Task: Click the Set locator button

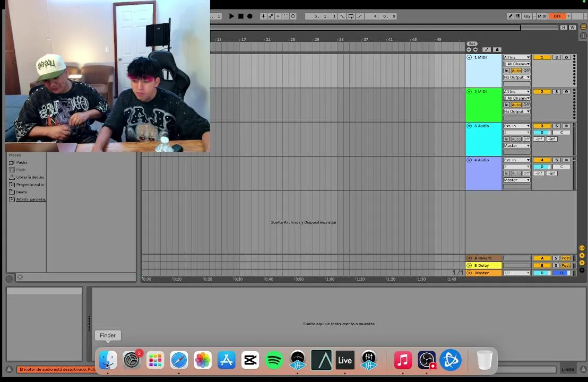Action: tap(472, 44)
